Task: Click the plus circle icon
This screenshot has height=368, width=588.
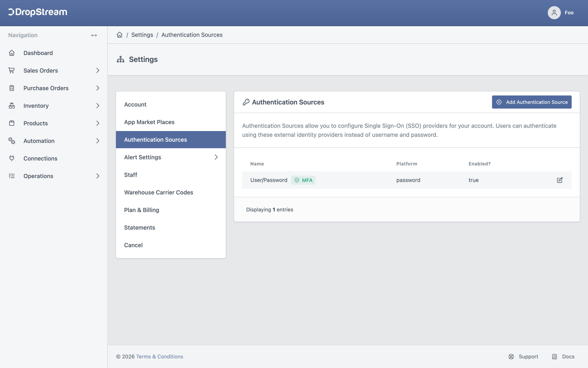Action: tap(499, 102)
